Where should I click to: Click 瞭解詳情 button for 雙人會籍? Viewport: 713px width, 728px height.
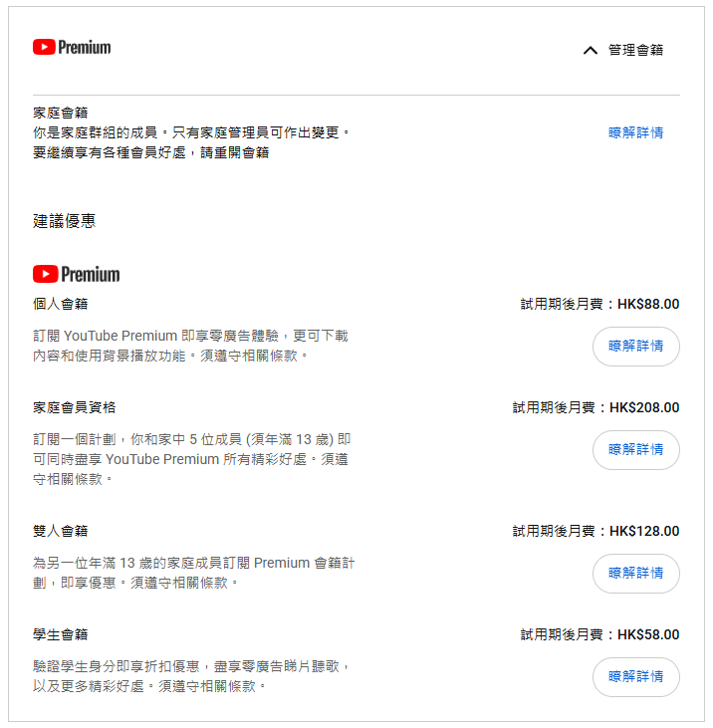(636, 574)
